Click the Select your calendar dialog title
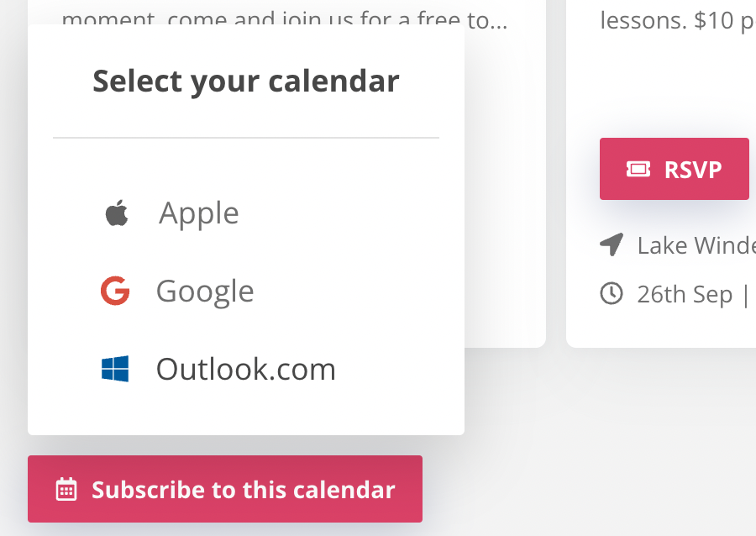The width and height of the screenshot is (756, 536). (245, 81)
